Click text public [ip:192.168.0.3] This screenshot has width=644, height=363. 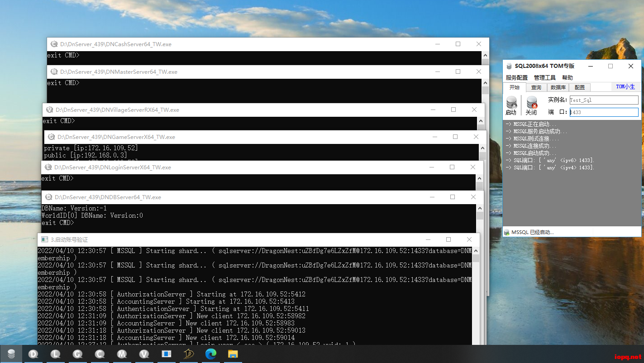[86, 155]
